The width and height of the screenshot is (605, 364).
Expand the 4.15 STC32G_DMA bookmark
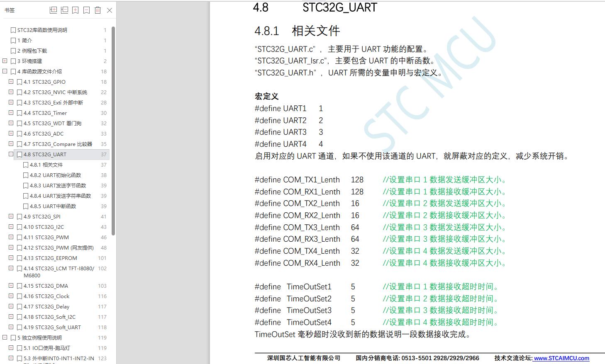[11, 286]
